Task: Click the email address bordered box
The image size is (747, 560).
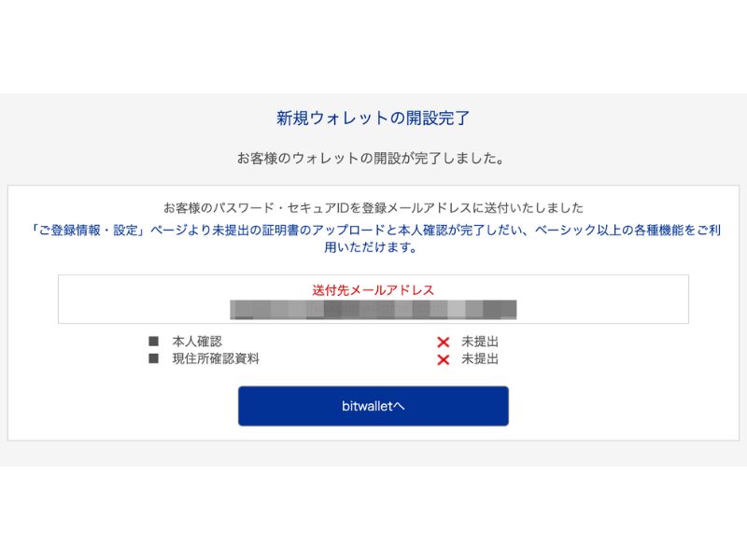Action: [x=373, y=299]
